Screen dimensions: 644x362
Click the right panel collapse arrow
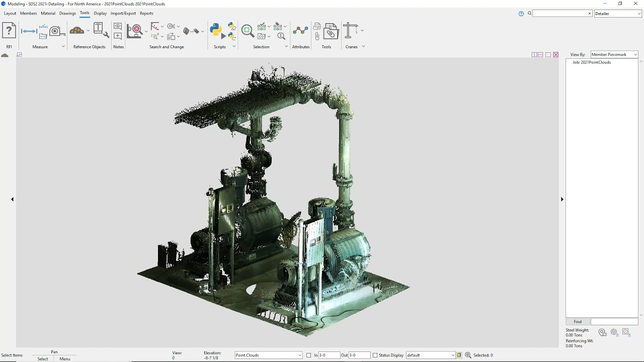tap(562, 200)
